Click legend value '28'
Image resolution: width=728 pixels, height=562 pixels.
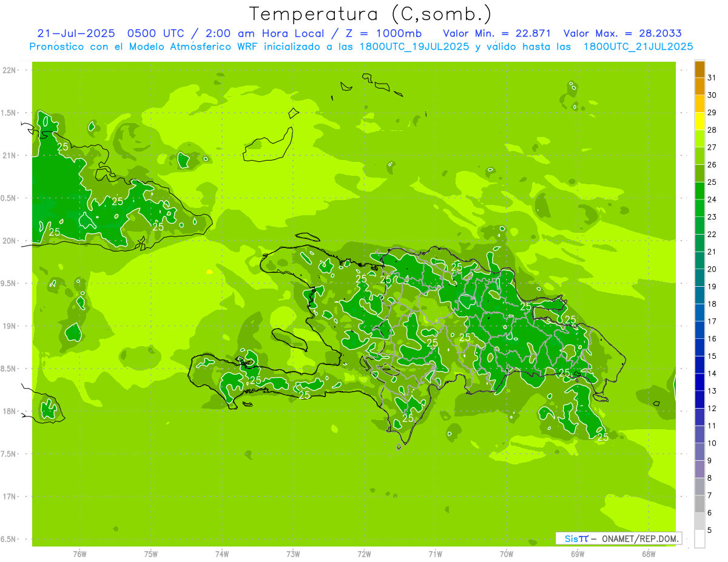coord(712,130)
